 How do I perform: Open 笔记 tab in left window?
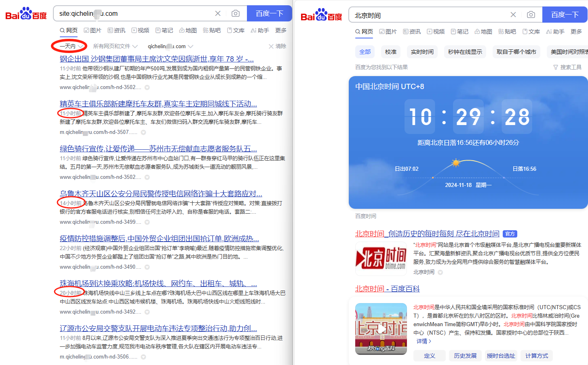coord(164,30)
